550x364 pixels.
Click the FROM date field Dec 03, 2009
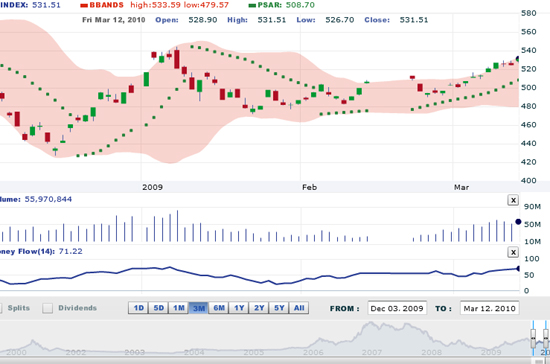397,308
